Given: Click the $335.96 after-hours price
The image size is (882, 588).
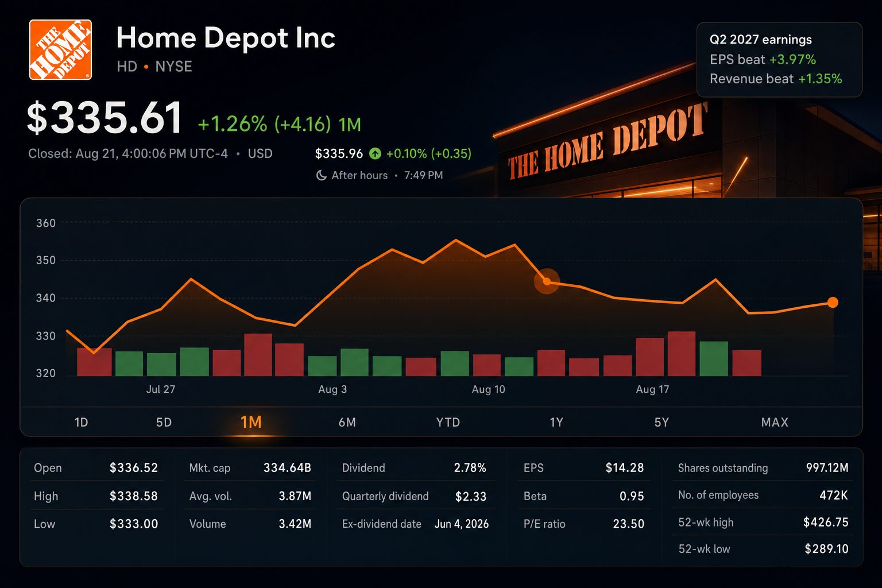Looking at the screenshot, I should (339, 154).
